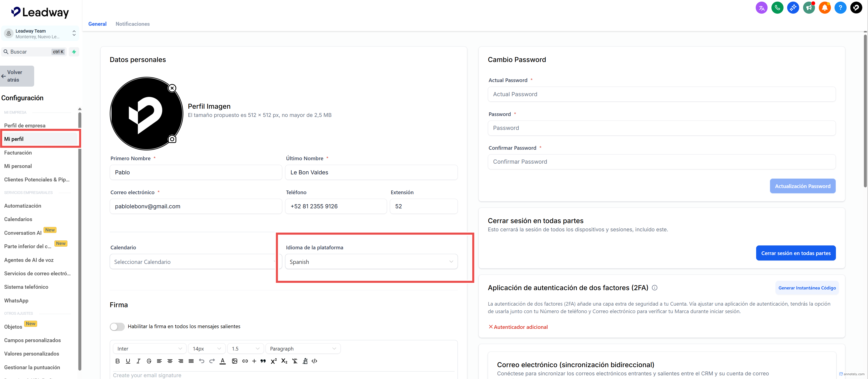This screenshot has width=868, height=379.
Task: Insert image in signature editor
Action: coord(235,361)
